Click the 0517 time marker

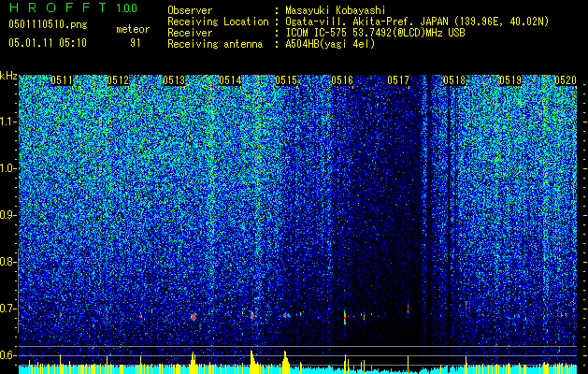point(398,80)
